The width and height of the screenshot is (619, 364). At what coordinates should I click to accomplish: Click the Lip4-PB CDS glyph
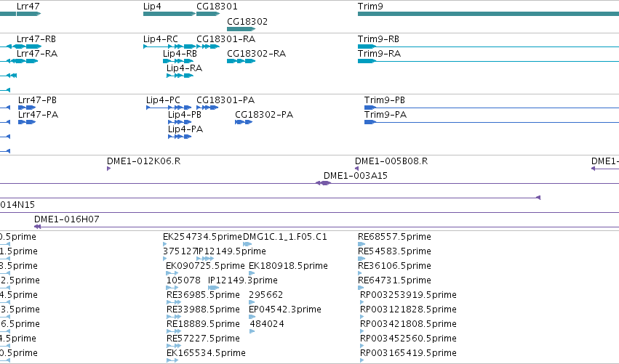(x=180, y=122)
